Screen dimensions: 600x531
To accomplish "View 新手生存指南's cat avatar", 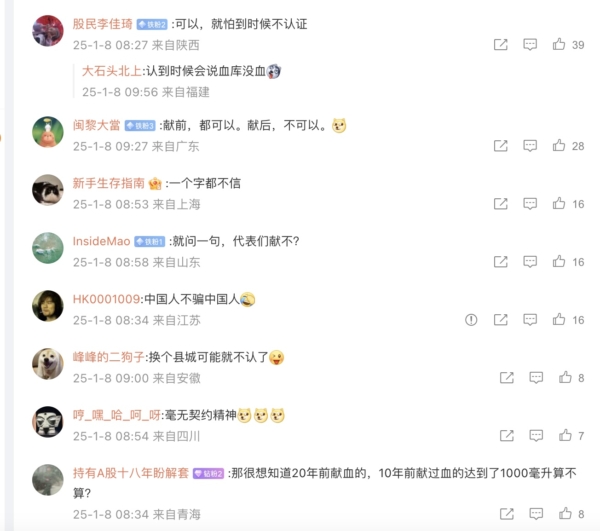I will 48,190.
